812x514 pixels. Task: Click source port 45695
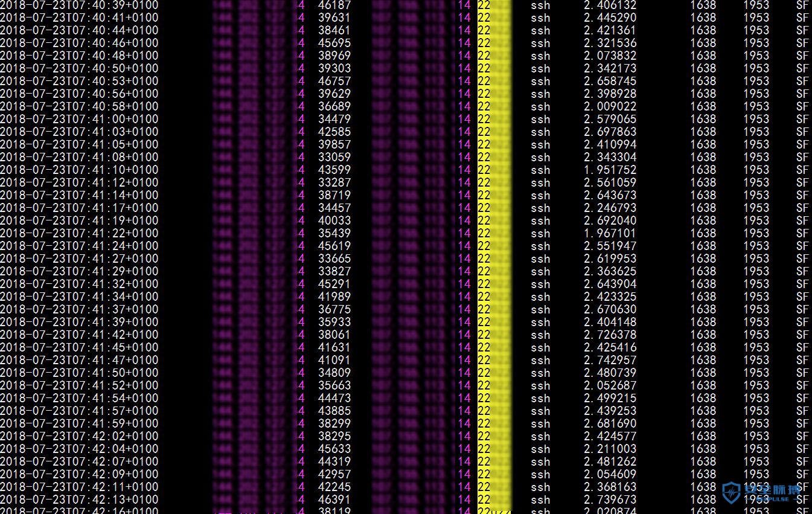(334, 43)
